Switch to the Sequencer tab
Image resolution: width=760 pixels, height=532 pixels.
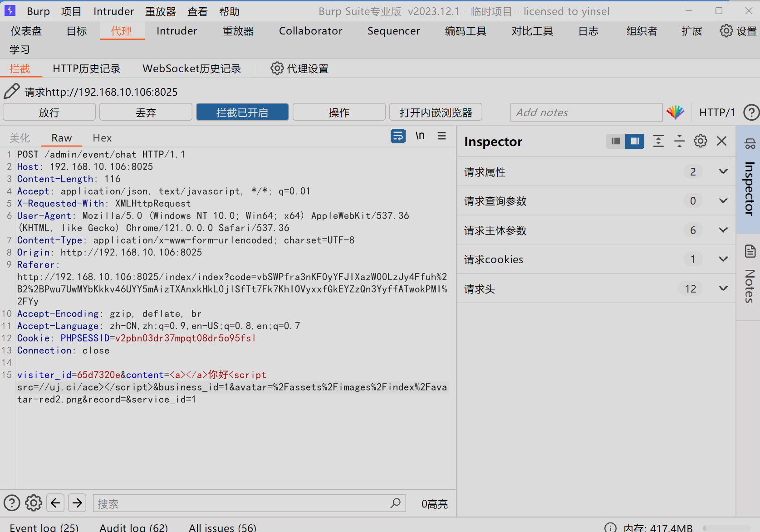coord(393,31)
